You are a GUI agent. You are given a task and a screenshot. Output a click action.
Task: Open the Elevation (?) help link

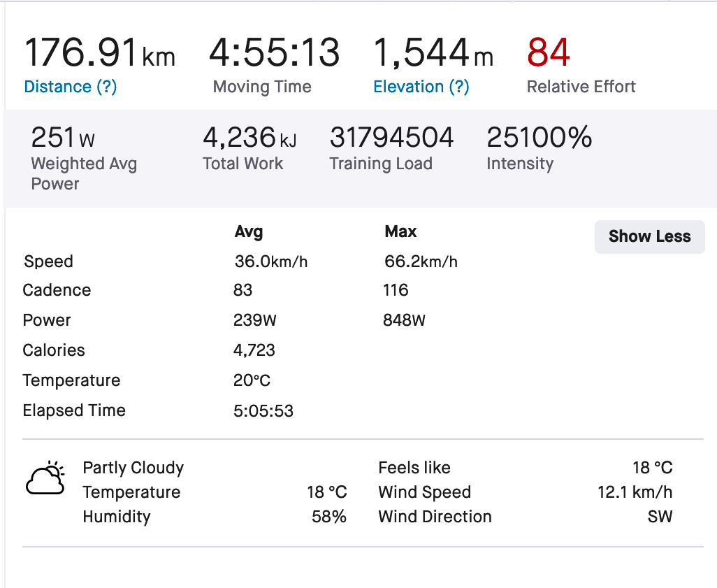[421, 87]
